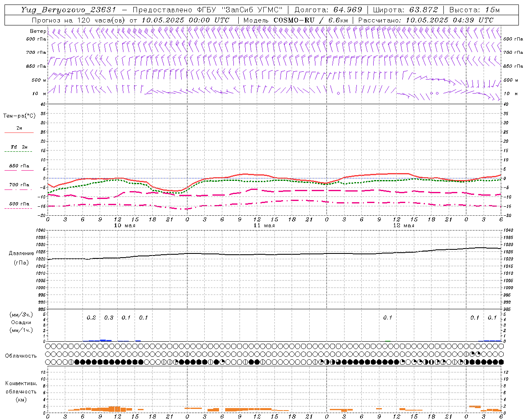525x420 pixels.
Task: Click the '0.3' precipitation amount
Action: click(x=109, y=318)
